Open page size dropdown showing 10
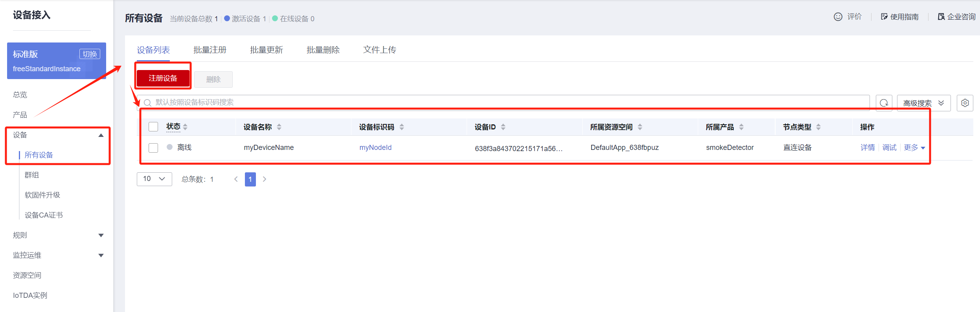The image size is (980, 312). pos(154,179)
